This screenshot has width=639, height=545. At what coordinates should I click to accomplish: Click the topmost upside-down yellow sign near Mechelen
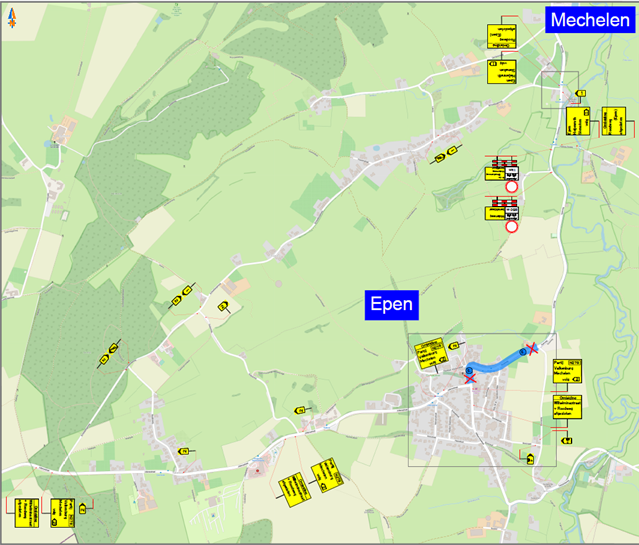point(501,37)
